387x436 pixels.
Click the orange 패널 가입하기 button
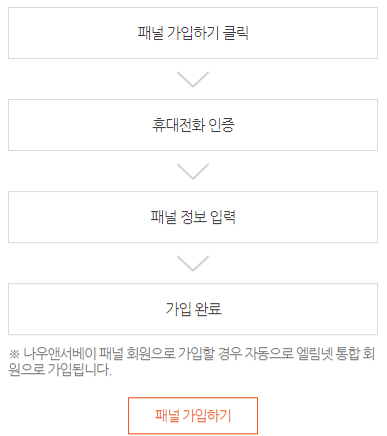(193, 415)
